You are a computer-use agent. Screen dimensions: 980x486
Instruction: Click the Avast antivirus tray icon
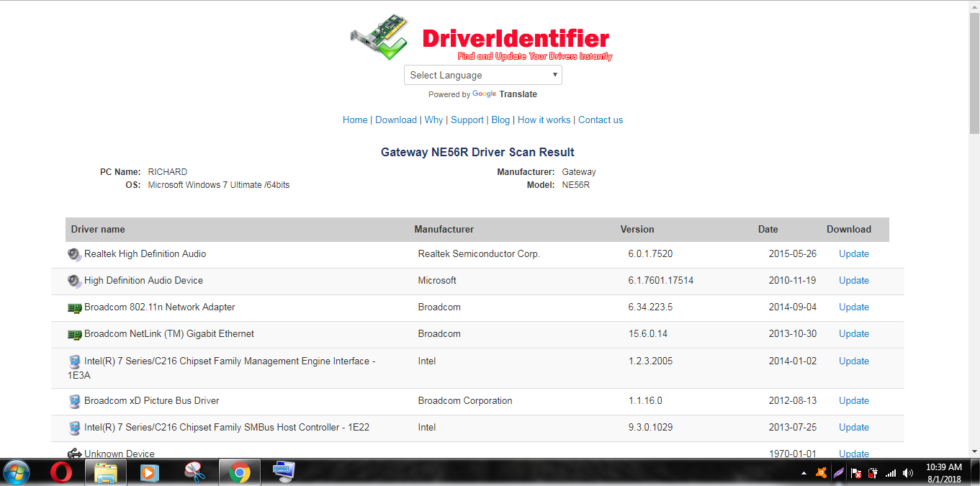coord(821,473)
